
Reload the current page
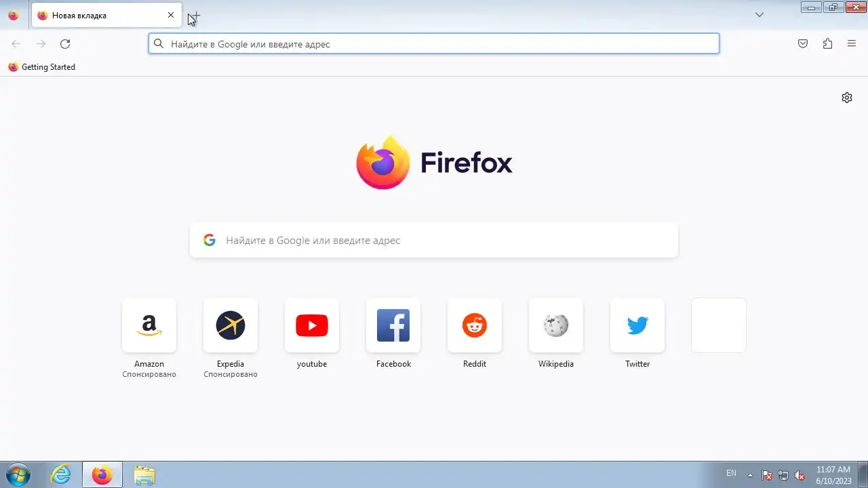tap(65, 44)
